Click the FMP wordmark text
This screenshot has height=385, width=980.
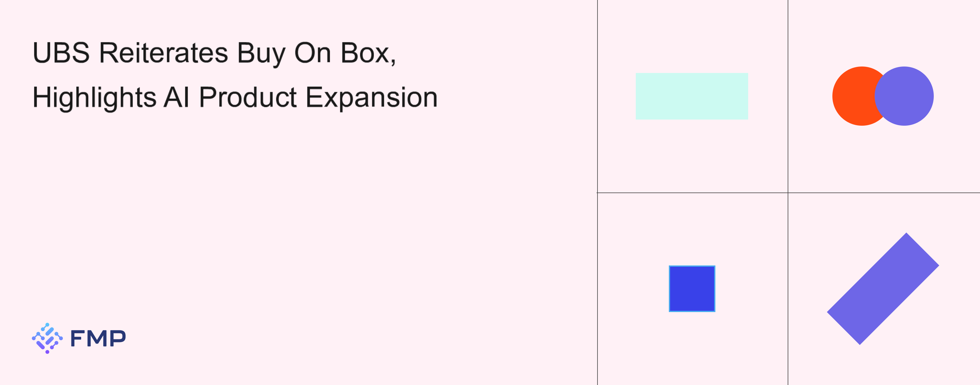pyautogui.click(x=98, y=338)
